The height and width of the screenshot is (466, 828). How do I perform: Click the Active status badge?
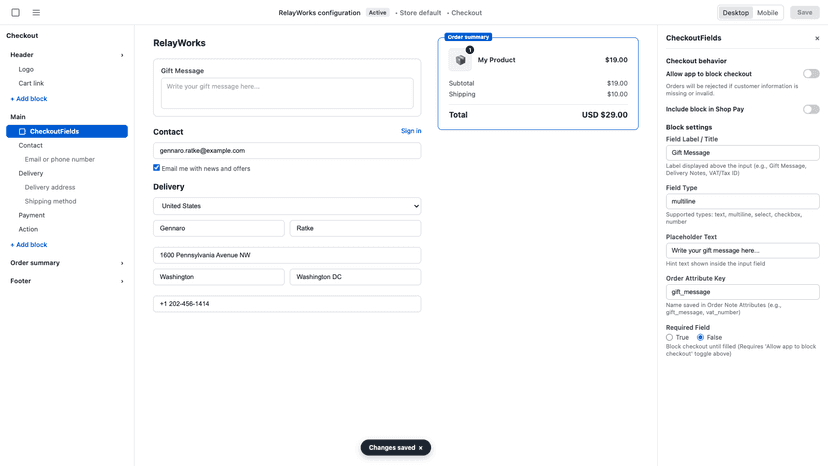(378, 13)
